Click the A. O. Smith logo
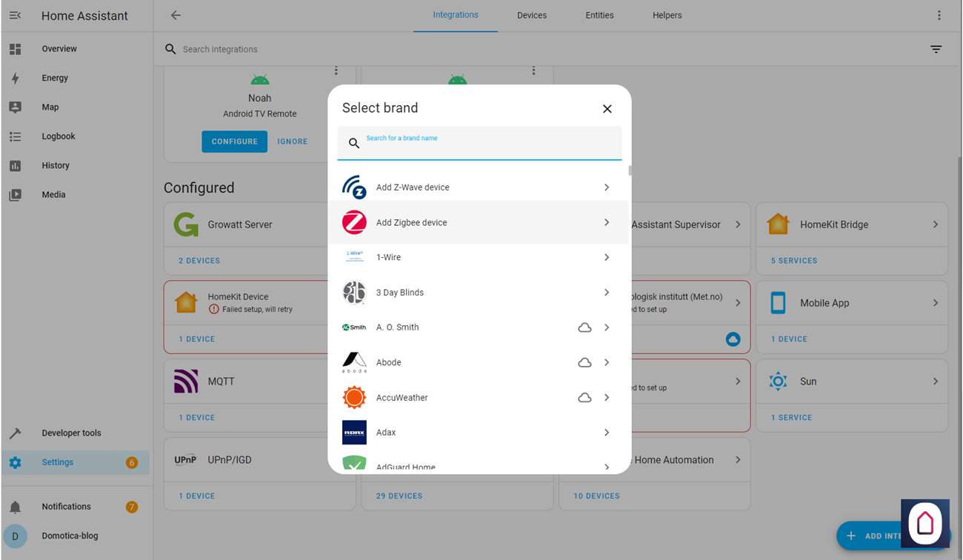 (354, 327)
